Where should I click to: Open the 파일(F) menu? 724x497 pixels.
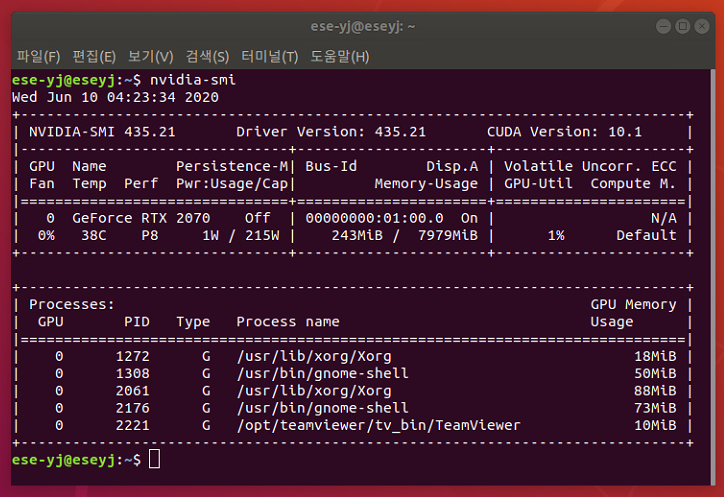pyautogui.click(x=38, y=56)
